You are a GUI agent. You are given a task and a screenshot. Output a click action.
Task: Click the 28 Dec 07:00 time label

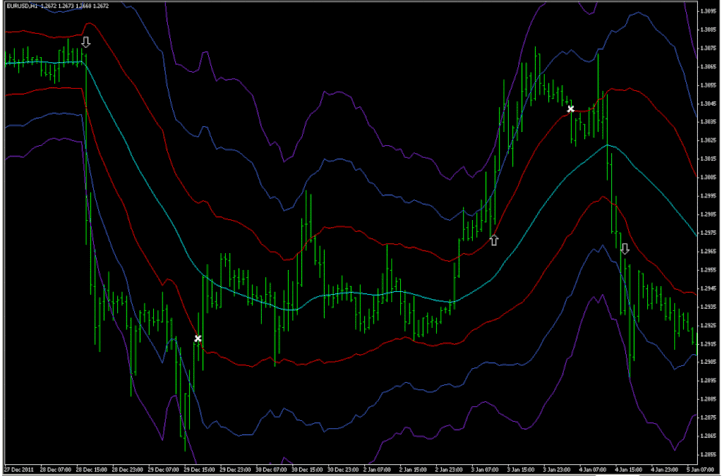click(56, 470)
